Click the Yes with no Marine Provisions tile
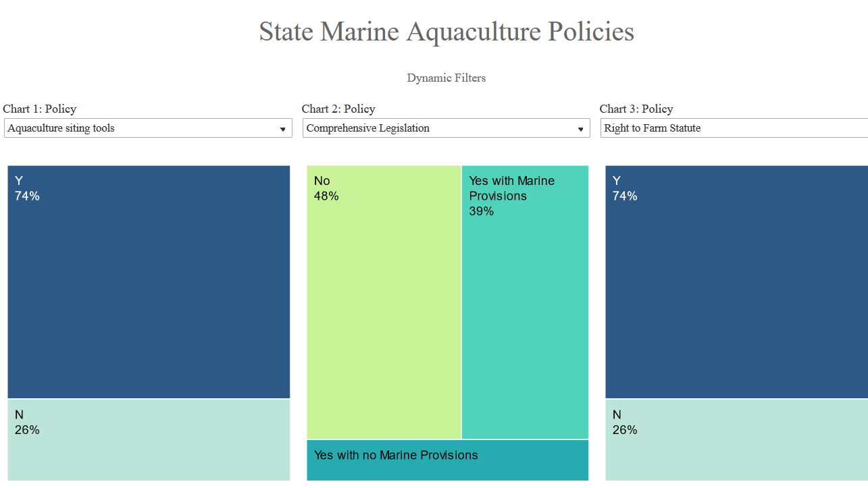 pyautogui.click(x=447, y=460)
